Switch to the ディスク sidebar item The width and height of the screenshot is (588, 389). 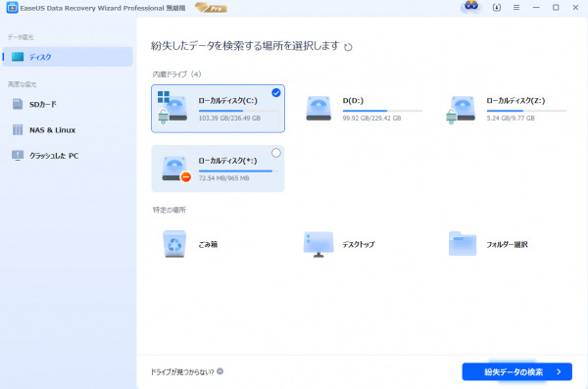tap(68, 57)
